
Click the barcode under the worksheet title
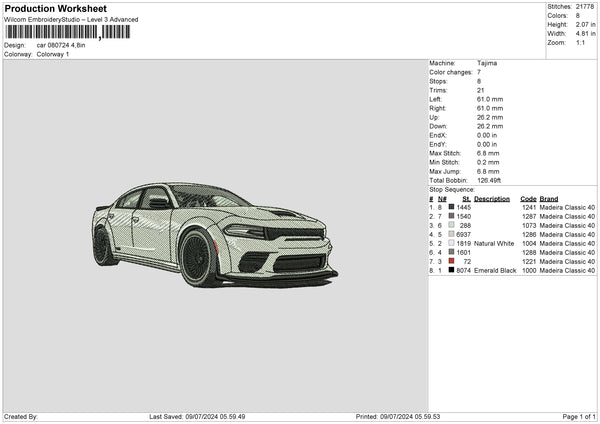tap(67, 32)
